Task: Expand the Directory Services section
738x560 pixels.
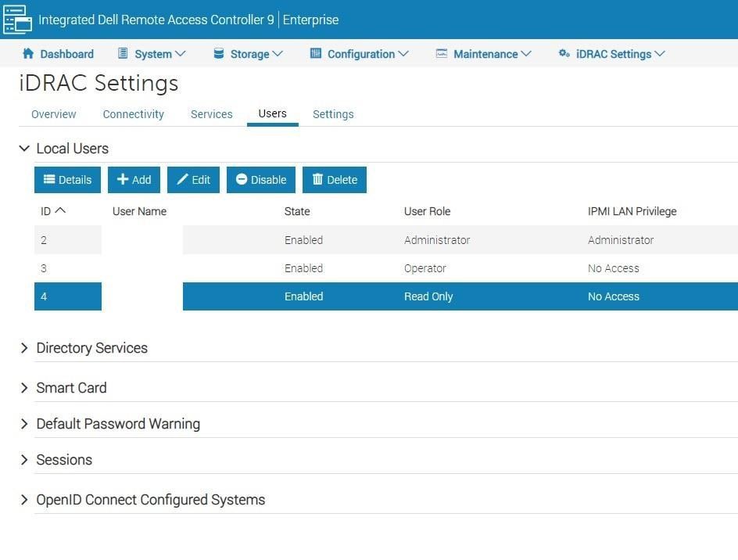Action: 24,347
